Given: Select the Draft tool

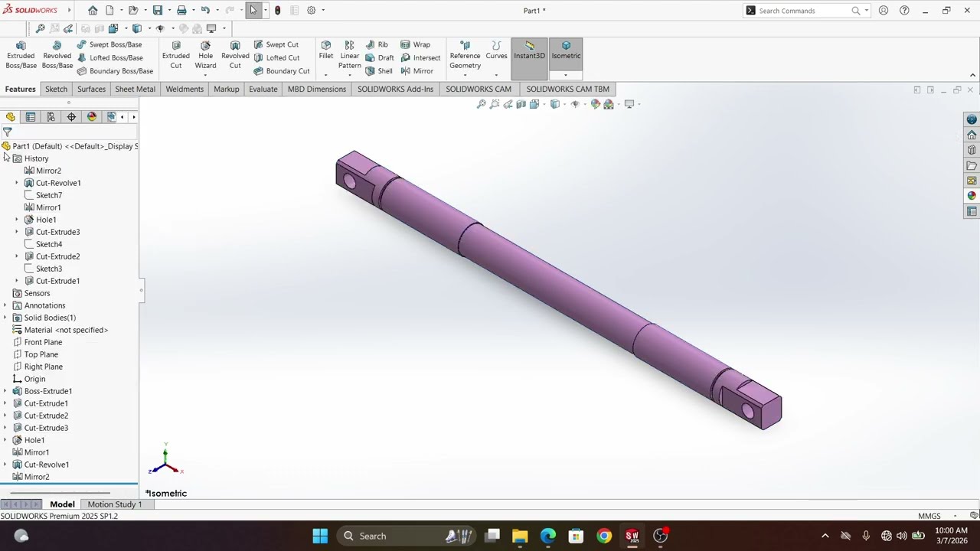Looking at the screenshot, I should [380, 57].
